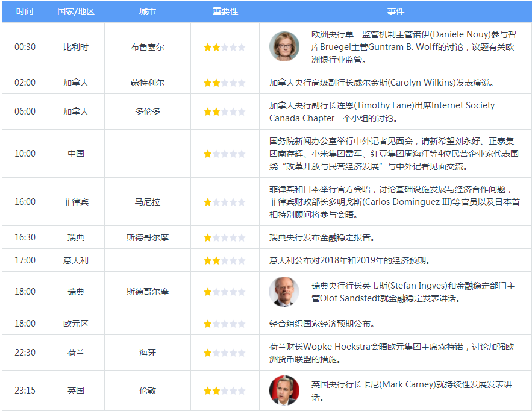This screenshot has height=411, width=532.
Task: Click the Daniele Nouy portrait photo
Action: click(x=284, y=46)
